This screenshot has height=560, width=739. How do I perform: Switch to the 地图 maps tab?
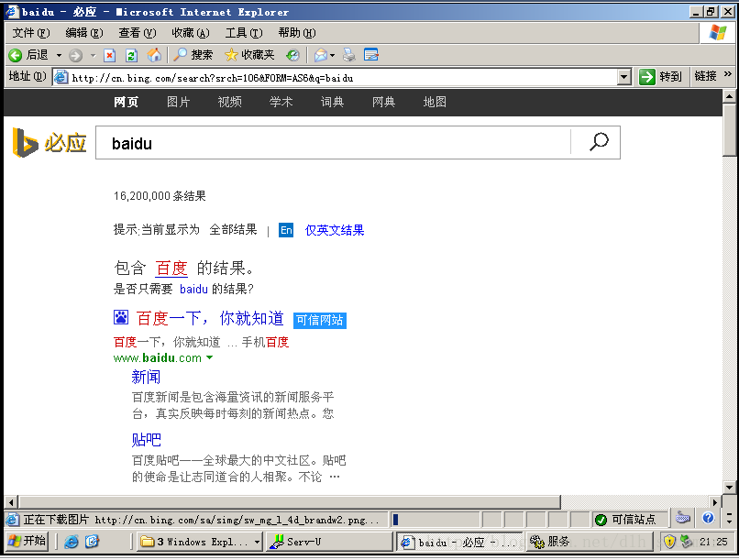coord(435,102)
